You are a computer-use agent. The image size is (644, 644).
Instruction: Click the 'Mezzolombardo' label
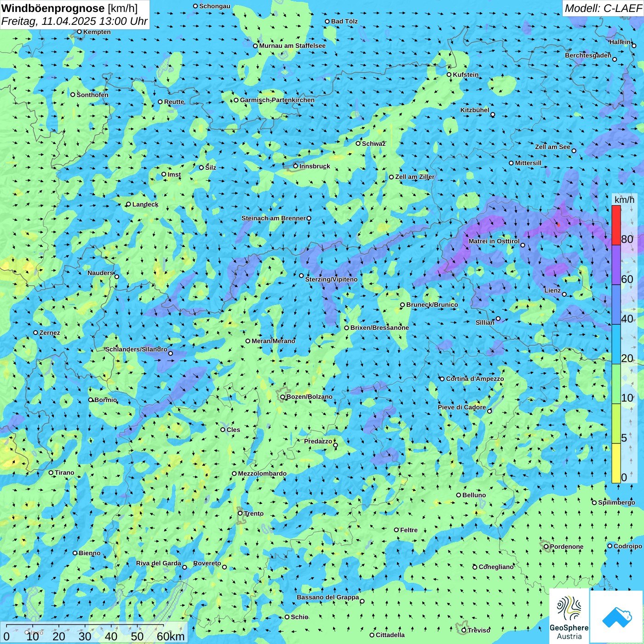click(262, 473)
